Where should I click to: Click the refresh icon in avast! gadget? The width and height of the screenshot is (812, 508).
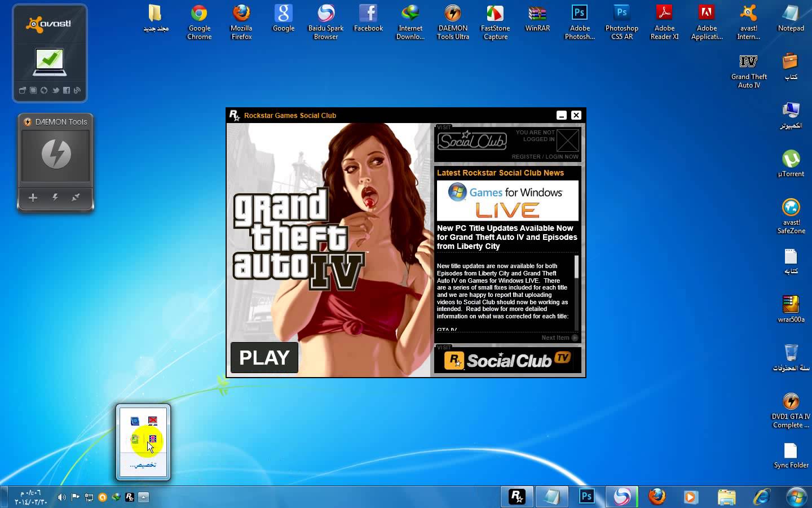point(44,90)
